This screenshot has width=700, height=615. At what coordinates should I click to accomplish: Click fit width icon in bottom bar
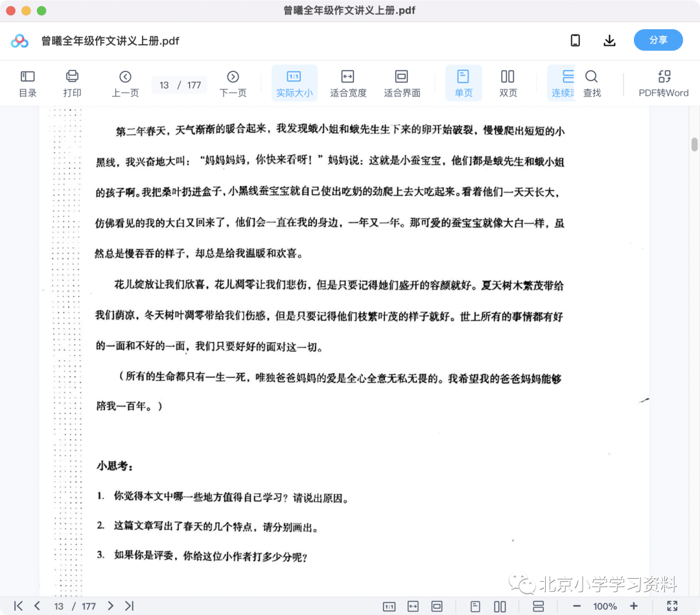(x=413, y=607)
